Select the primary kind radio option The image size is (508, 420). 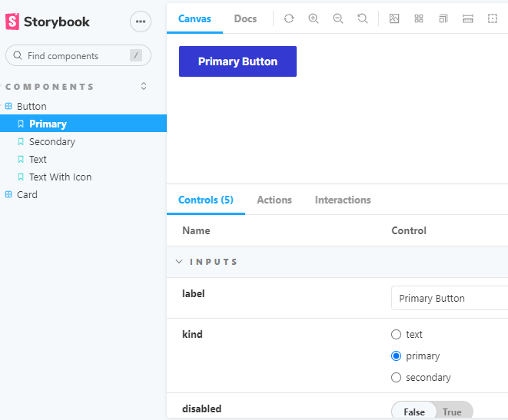396,356
